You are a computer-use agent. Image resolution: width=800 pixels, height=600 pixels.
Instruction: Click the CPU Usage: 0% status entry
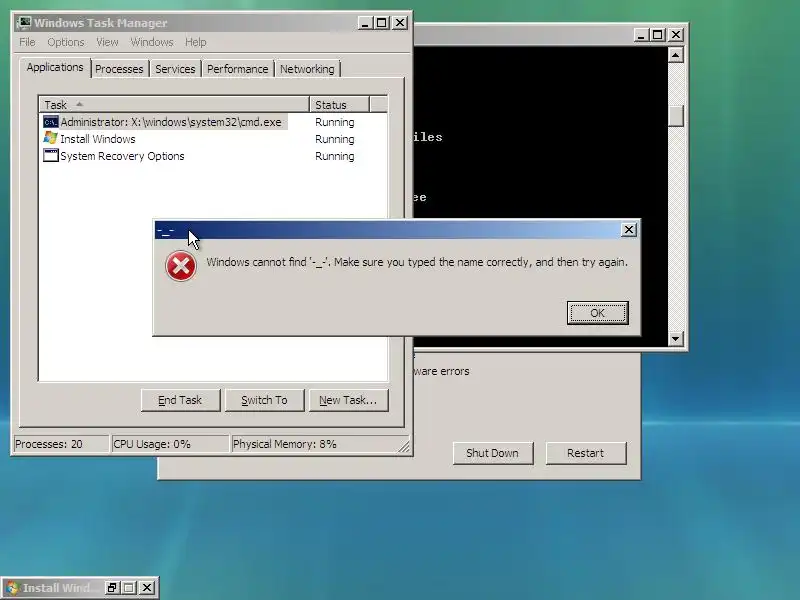[170, 444]
